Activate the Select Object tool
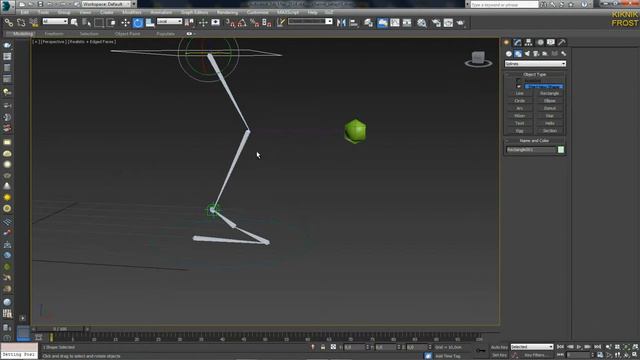Viewport: 640px width, 360px height. coord(74,22)
